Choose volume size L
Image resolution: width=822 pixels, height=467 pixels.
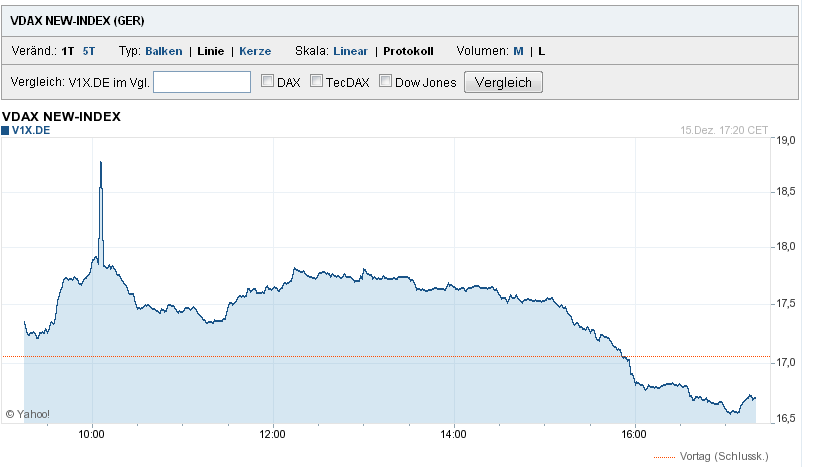[x=542, y=51]
